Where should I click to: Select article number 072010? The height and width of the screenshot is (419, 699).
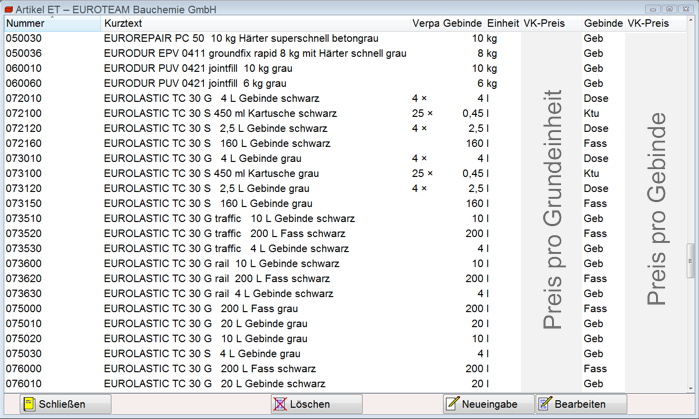pos(24,99)
